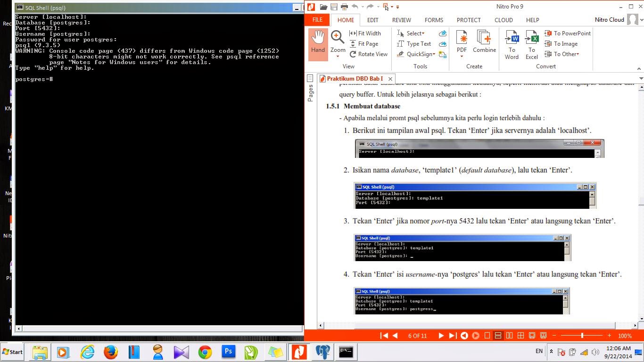Viewport: 644px width, 362px height.
Task: Go to first page in Nitro status bar
Action: point(384,336)
